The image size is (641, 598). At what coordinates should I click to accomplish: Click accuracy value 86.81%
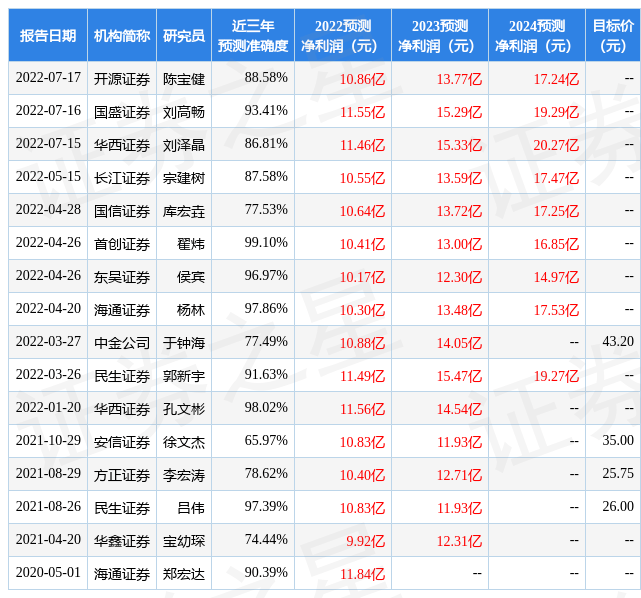tap(266, 144)
